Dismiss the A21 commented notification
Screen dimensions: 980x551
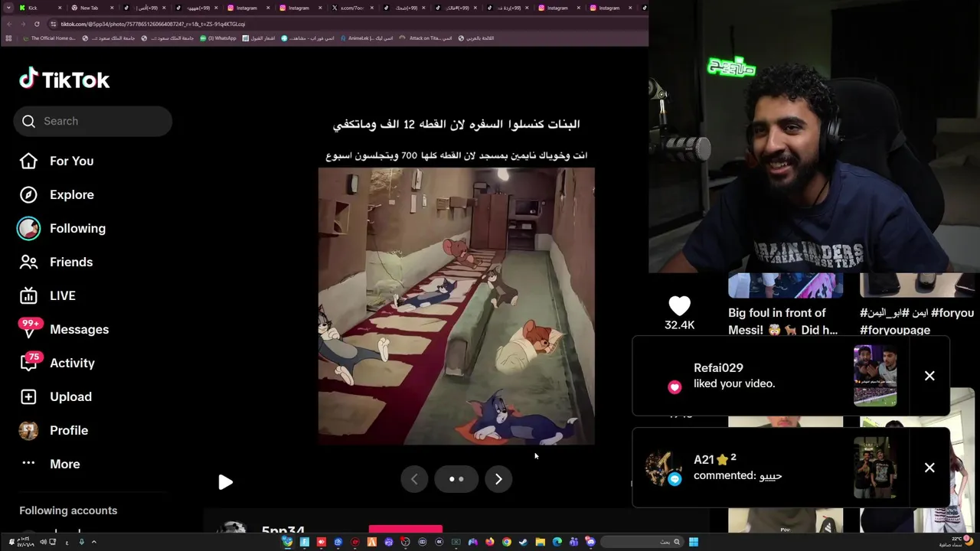coord(929,468)
